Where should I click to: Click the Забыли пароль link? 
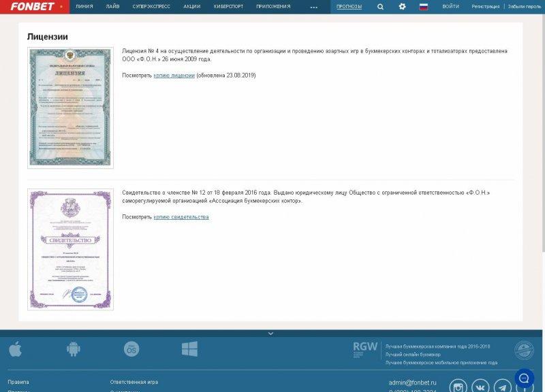point(524,7)
